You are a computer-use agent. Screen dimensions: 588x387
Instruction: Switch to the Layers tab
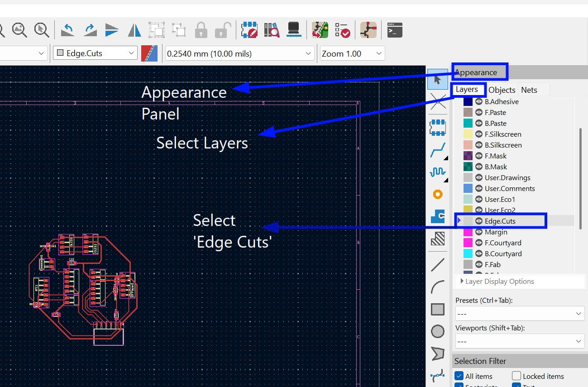click(467, 90)
